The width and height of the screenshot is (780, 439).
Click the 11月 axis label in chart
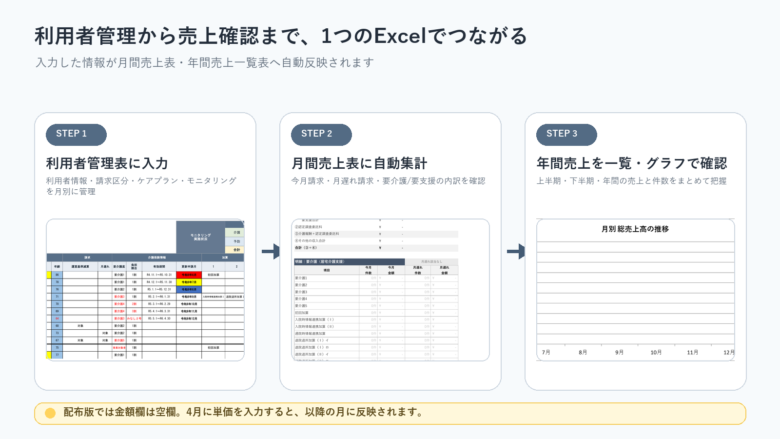692,352
